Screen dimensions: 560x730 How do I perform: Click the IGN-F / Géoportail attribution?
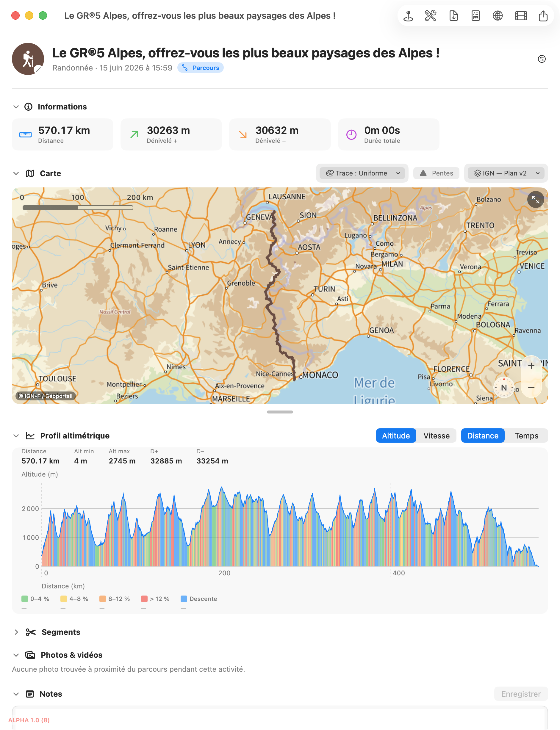point(45,396)
